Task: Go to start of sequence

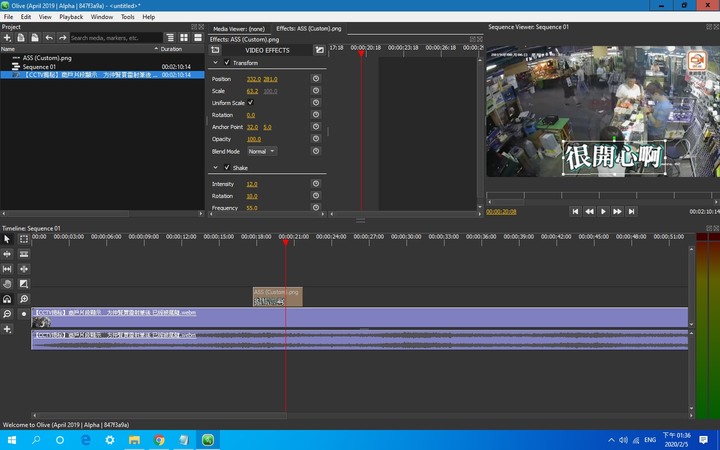Action: point(575,211)
